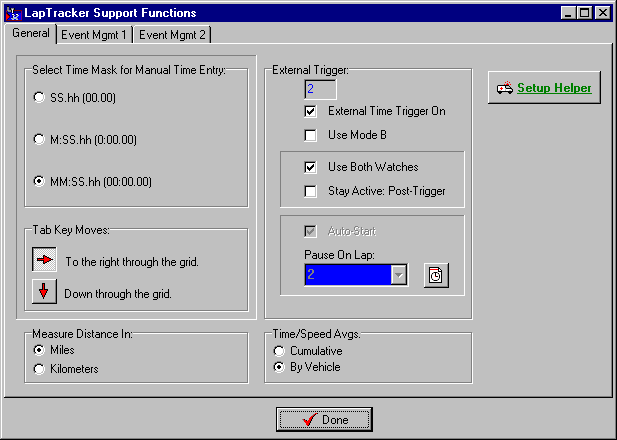Image resolution: width=617 pixels, height=440 pixels.
Task: Enable Use Mode B checkbox
Action: point(310,135)
